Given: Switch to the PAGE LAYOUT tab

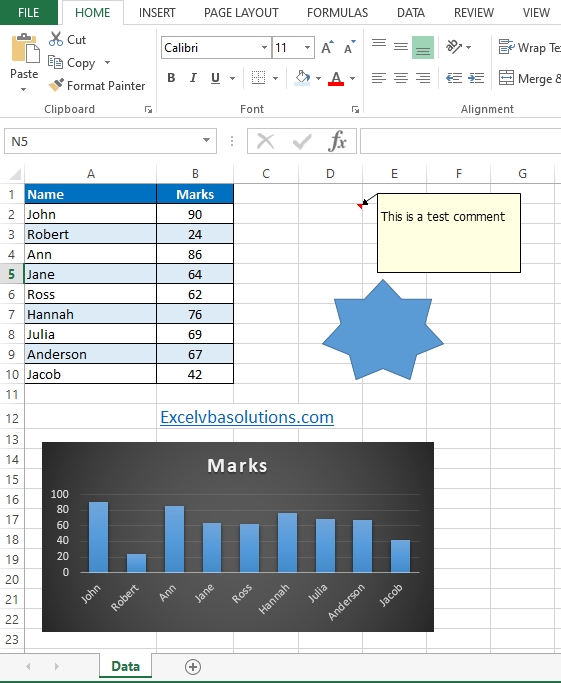Looking at the screenshot, I should tap(241, 13).
